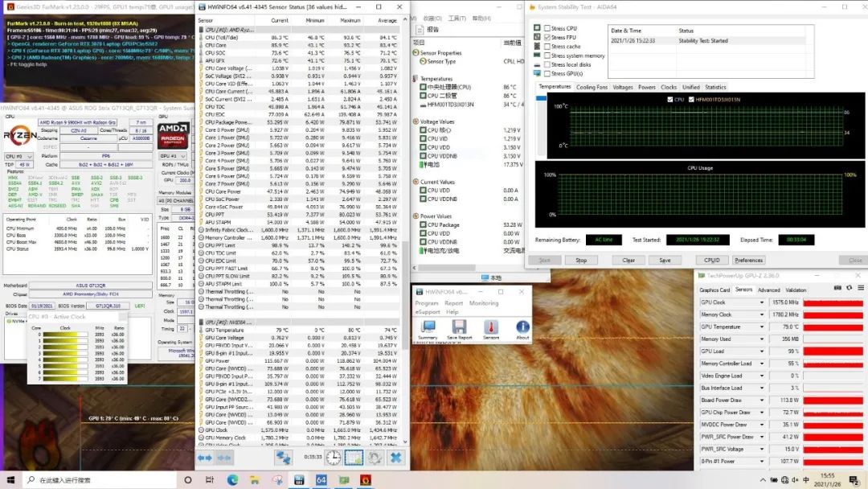This screenshot has width=868, height=489.
Task: Click the Save Report floppy icon
Action: tap(459, 328)
